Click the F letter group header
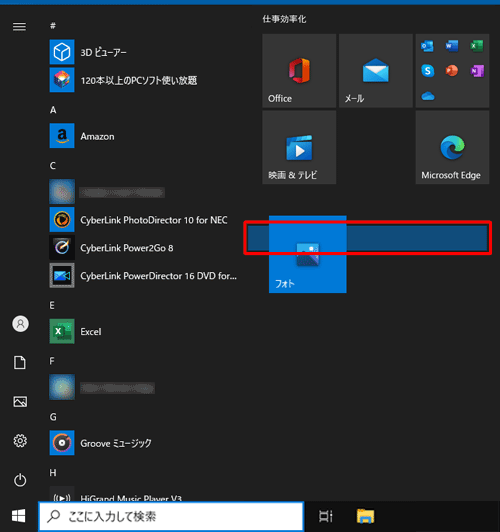This screenshot has width=500, height=532. click(x=52, y=361)
